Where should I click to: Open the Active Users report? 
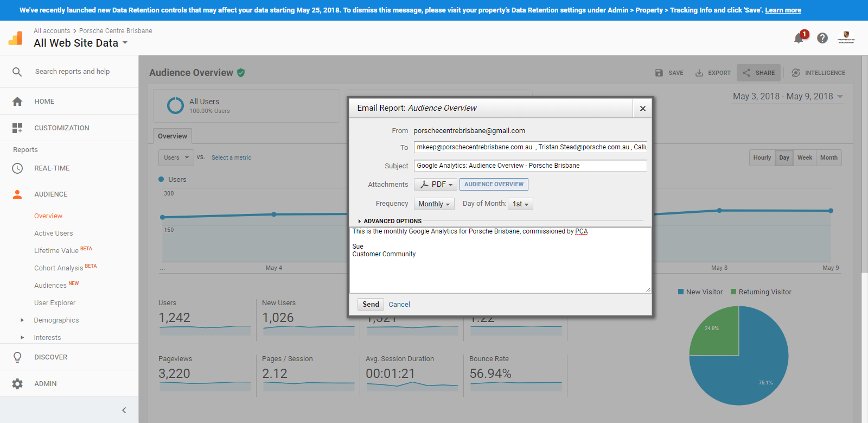click(53, 233)
